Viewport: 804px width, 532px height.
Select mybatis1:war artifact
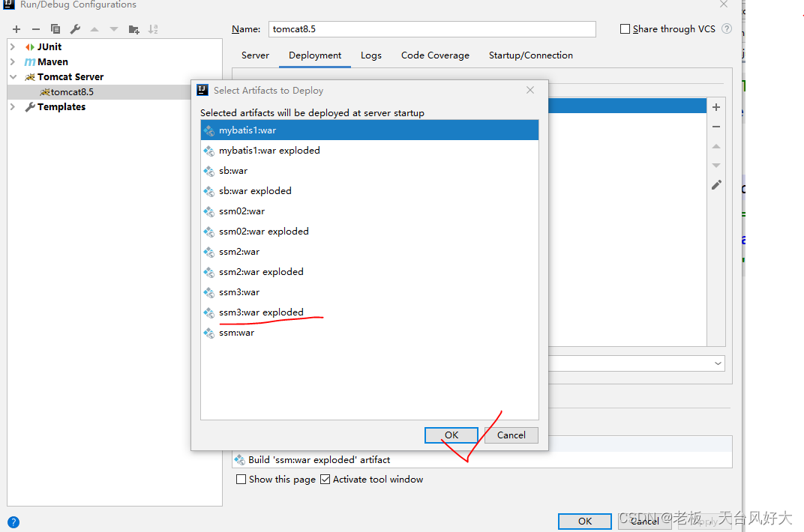point(370,130)
